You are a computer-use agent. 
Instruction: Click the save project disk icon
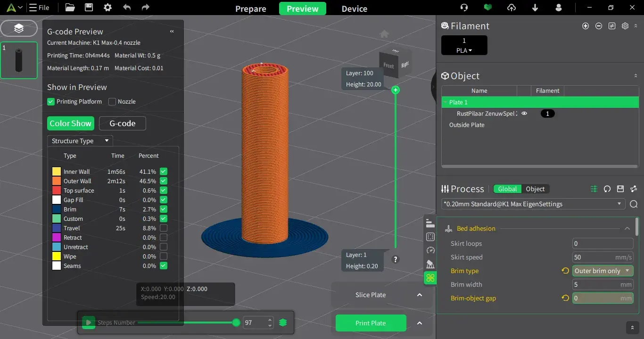(x=89, y=8)
